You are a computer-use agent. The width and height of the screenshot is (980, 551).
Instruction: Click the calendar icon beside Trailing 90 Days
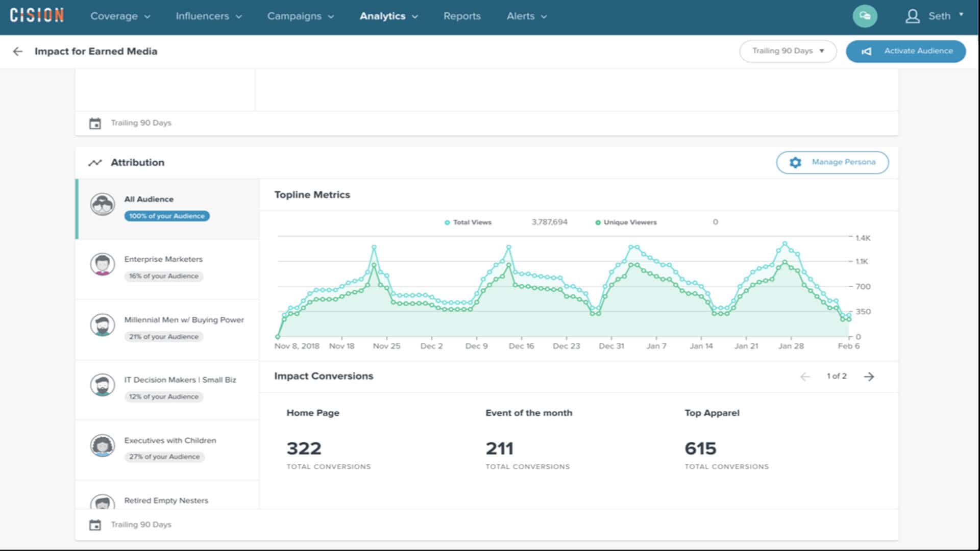[x=94, y=123]
